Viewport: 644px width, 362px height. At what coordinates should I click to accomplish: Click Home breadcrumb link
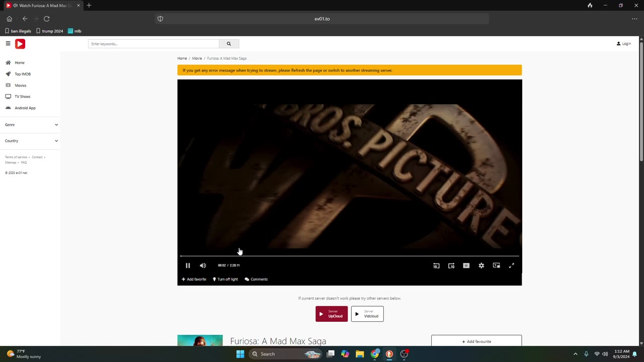pos(182,58)
